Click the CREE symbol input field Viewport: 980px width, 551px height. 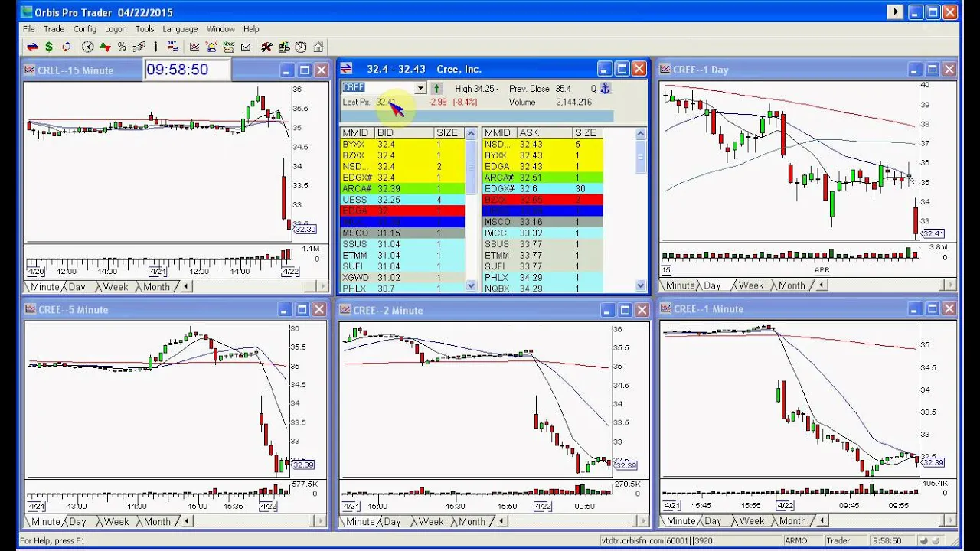click(x=378, y=89)
